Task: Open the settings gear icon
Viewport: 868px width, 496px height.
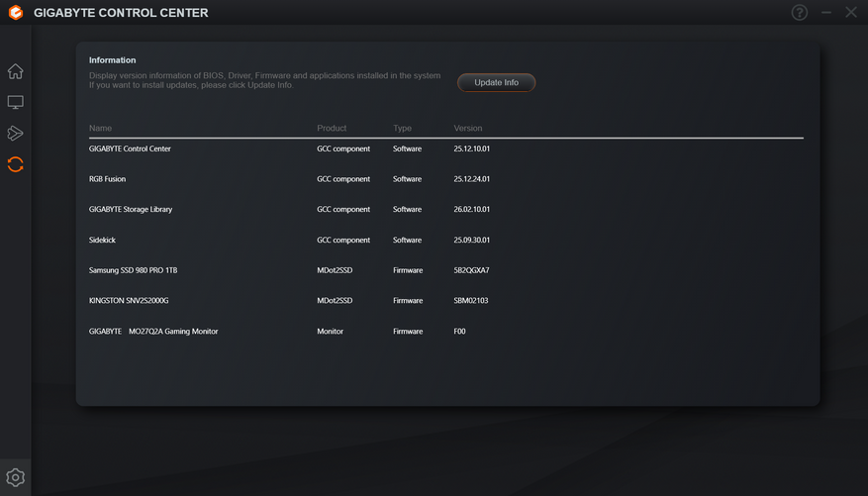Action: pos(15,478)
